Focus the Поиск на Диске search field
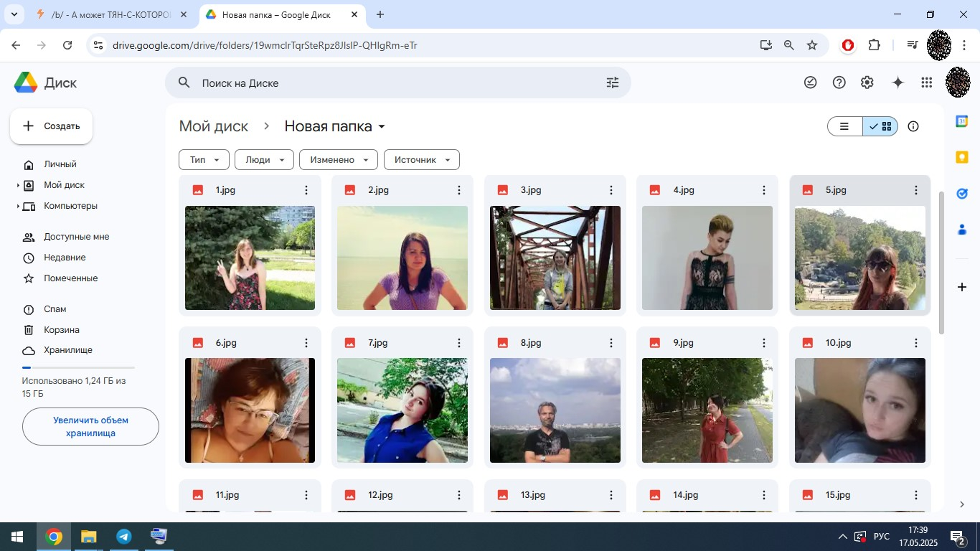Image resolution: width=980 pixels, height=551 pixels. [398, 83]
